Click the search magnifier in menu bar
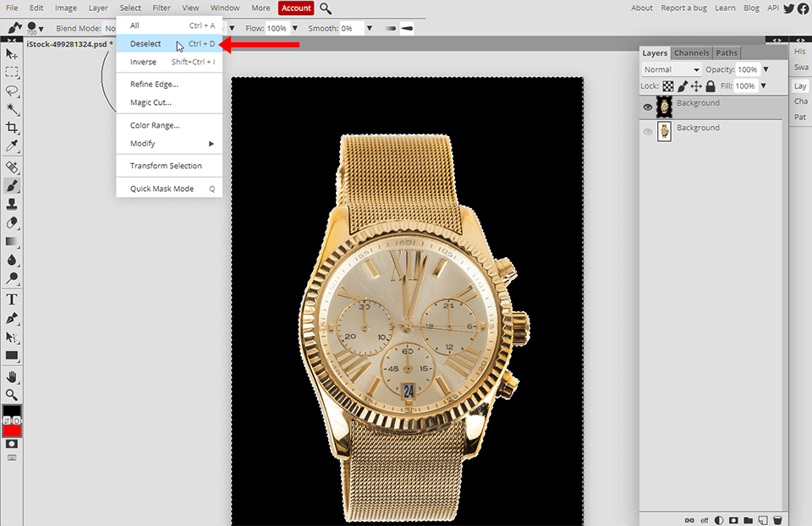 [x=326, y=8]
